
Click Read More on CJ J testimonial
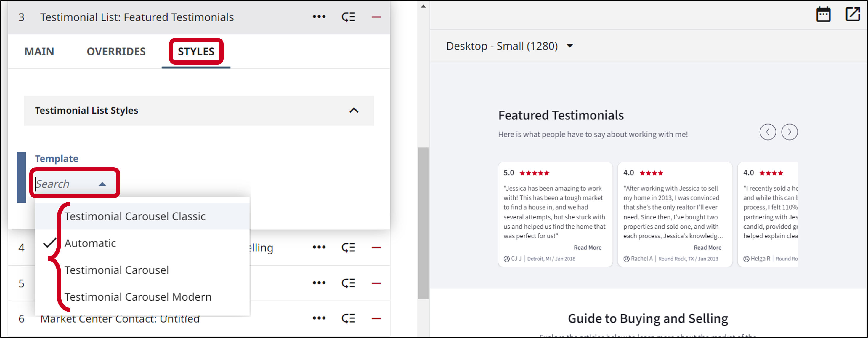point(587,248)
